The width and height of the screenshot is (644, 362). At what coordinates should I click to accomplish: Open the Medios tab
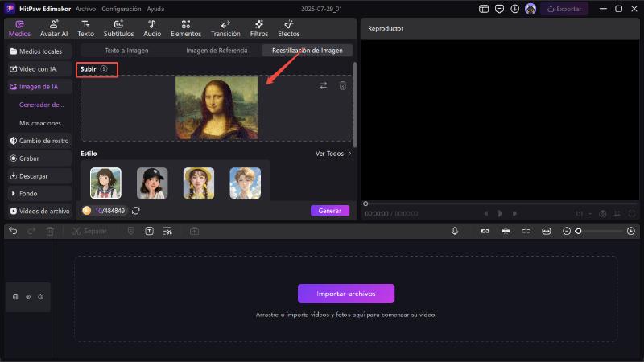tap(19, 28)
